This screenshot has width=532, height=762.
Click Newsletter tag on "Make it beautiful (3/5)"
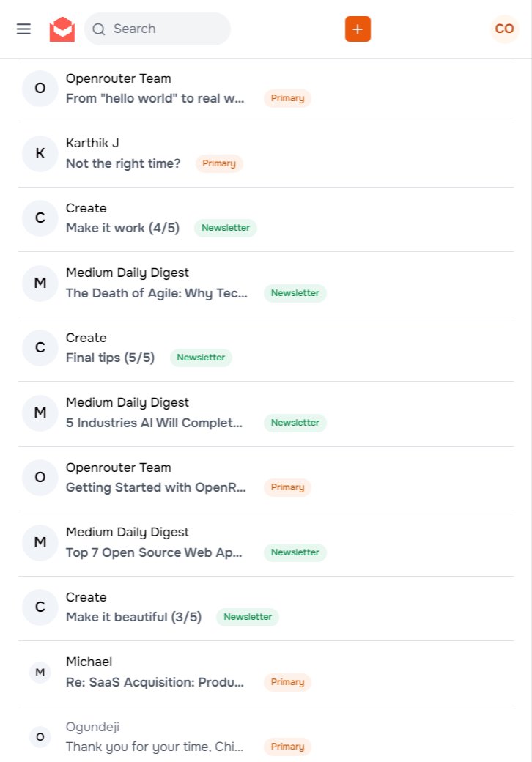pos(248,617)
